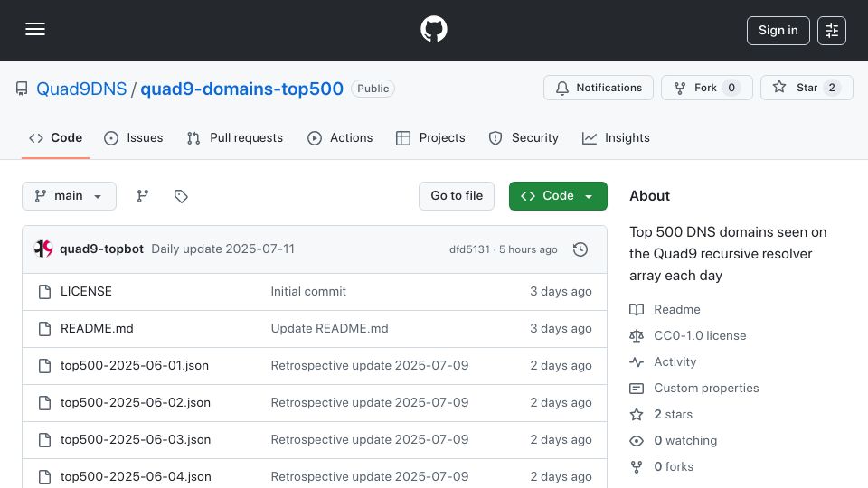Fork this repository
This screenshot has width=868, height=488.
706,88
